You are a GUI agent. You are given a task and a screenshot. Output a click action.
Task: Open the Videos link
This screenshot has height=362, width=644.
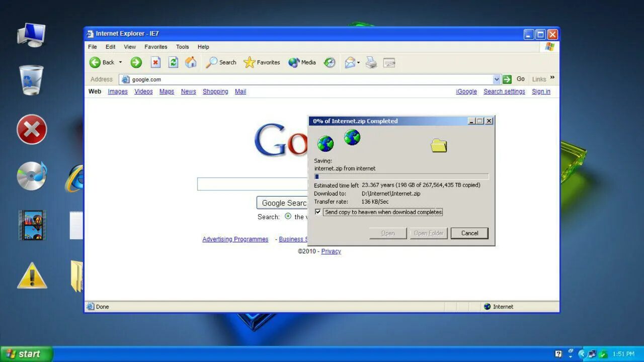coord(143,92)
